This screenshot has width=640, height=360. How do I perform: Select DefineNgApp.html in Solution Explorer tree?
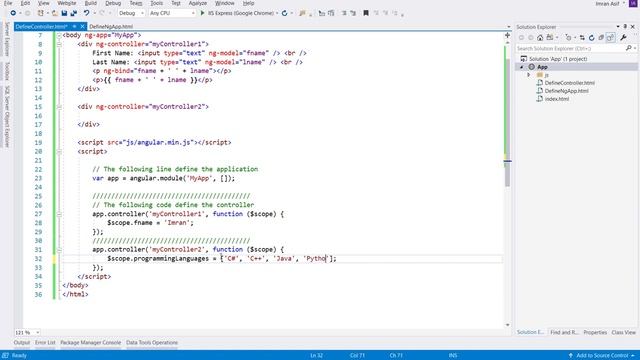point(567,91)
